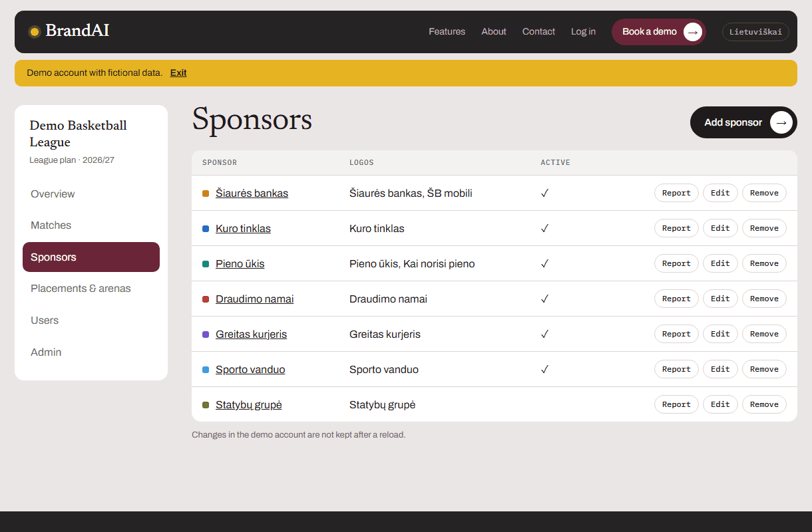Edit the Greitas kurjeris sponsor
The width and height of the screenshot is (812, 532).
point(720,334)
